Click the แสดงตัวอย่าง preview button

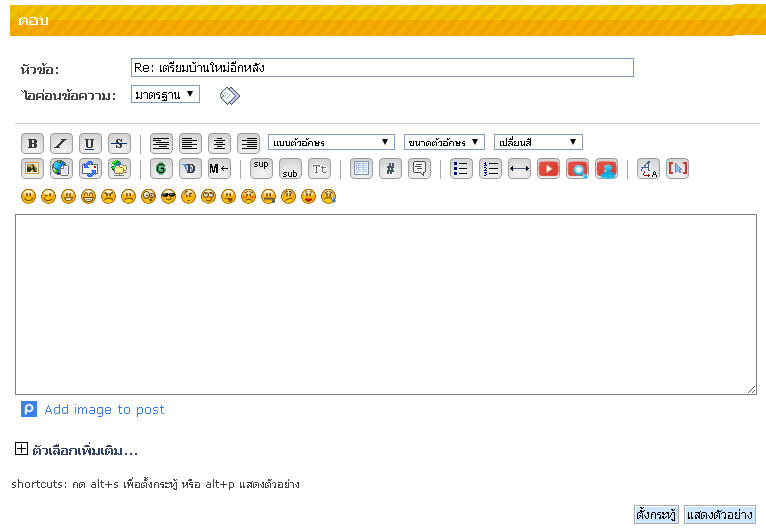tap(720, 514)
